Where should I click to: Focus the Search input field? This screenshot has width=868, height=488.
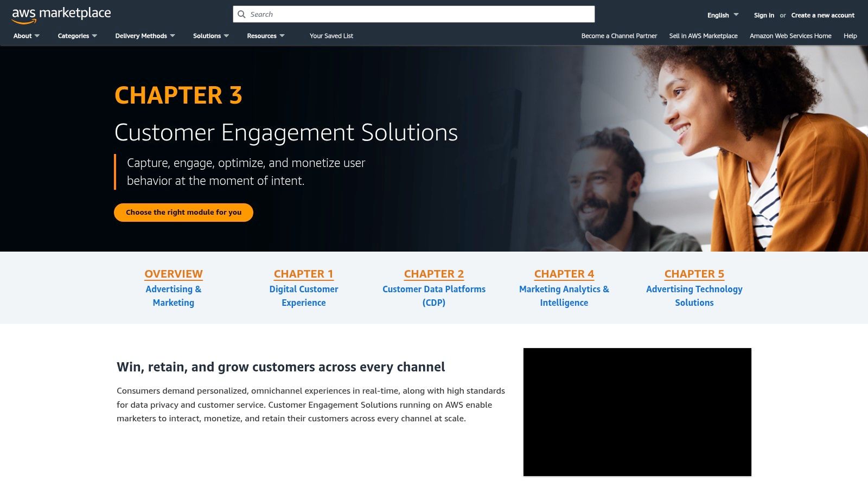pyautogui.click(x=414, y=14)
